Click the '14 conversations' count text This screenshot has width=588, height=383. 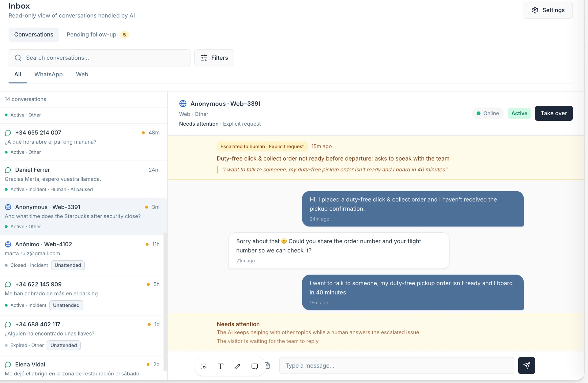click(x=25, y=99)
